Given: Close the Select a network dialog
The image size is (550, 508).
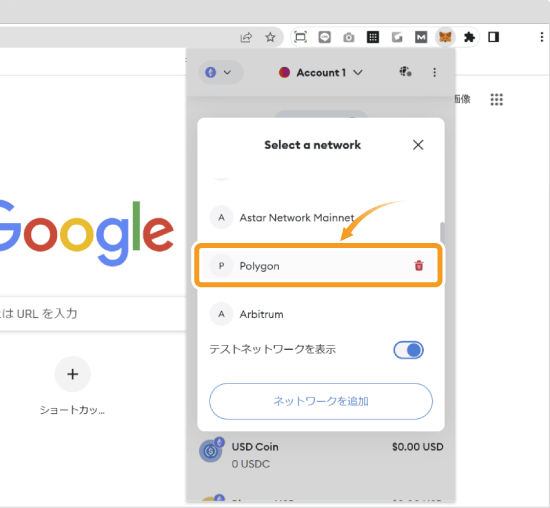Looking at the screenshot, I should tap(418, 145).
